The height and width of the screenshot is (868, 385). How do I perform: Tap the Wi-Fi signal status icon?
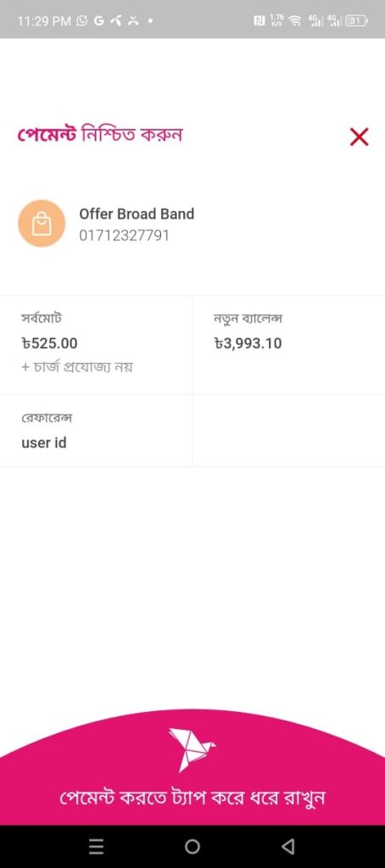click(x=295, y=21)
